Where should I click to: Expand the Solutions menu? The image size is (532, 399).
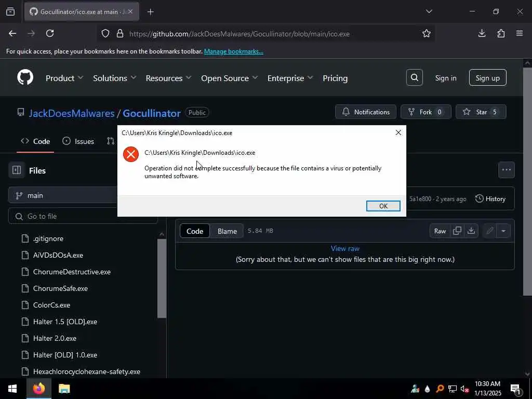click(115, 78)
